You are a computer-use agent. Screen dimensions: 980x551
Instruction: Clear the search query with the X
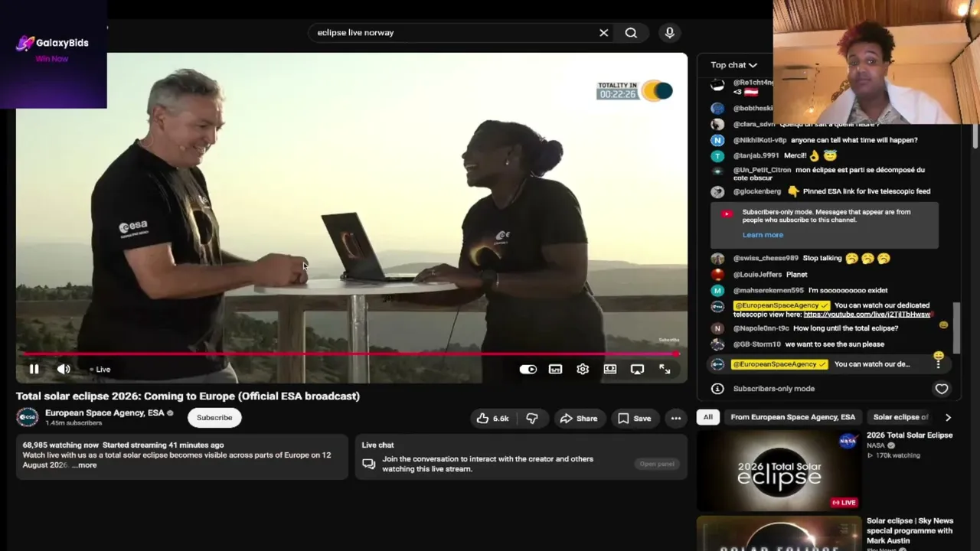tap(603, 33)
